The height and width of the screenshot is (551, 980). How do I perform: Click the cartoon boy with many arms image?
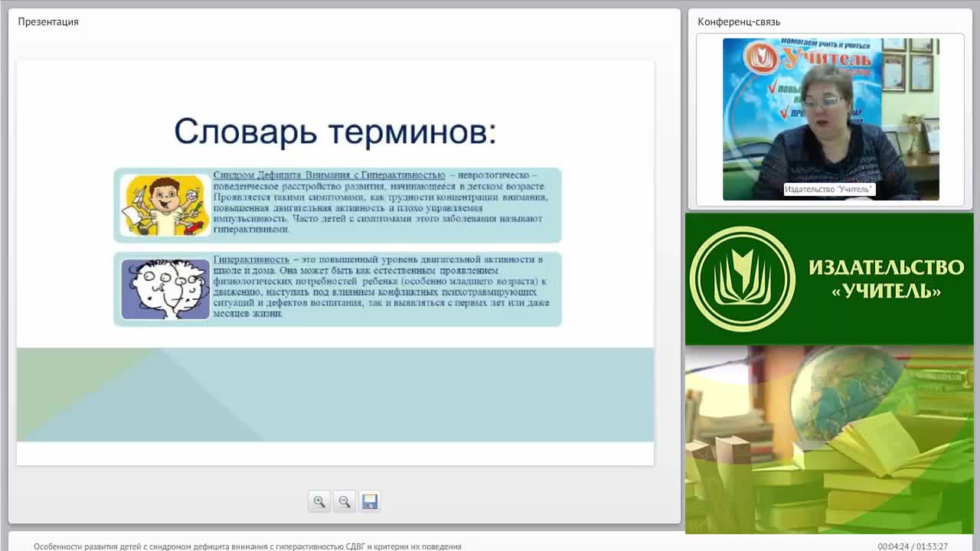click(x=165, y=205)
